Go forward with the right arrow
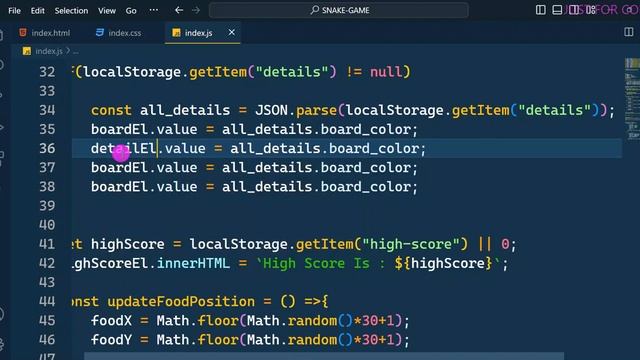This screenshot has width=640, height=360. pyautogui.click(x=196, y=10)
